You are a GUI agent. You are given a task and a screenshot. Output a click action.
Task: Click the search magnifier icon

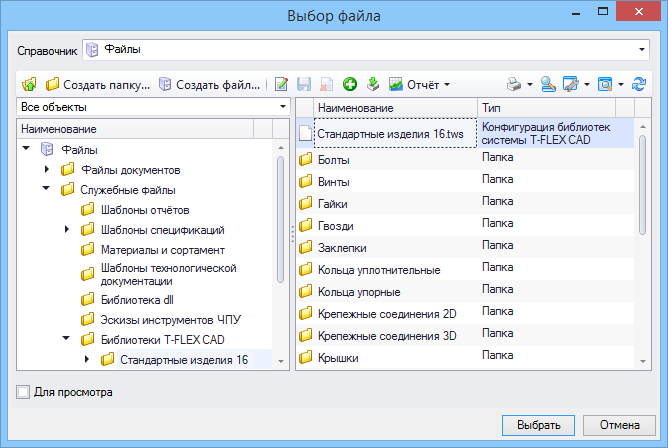click(548, 84)
